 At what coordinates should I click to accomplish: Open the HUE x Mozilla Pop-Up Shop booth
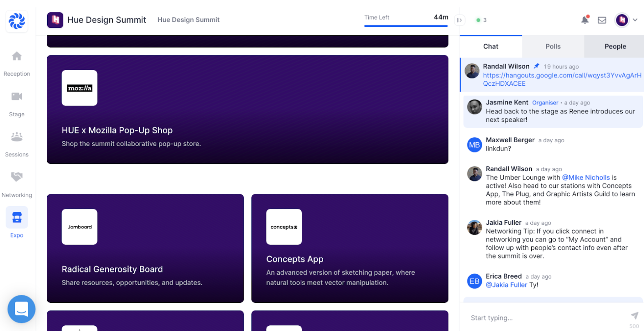click(247, 110)
